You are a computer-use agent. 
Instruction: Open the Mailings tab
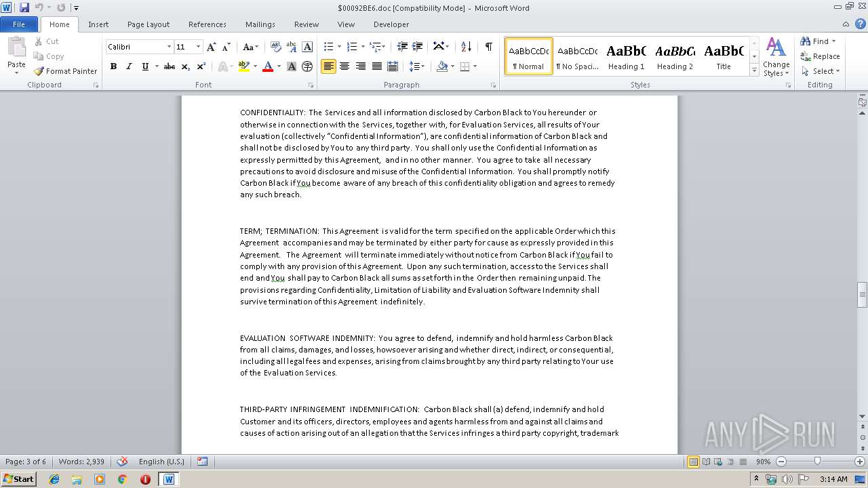tap(260, 24)
